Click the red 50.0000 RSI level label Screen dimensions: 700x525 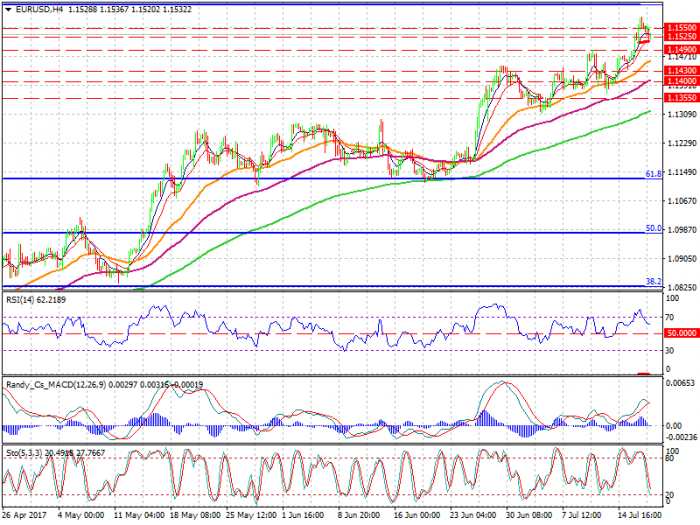(682, 333)
